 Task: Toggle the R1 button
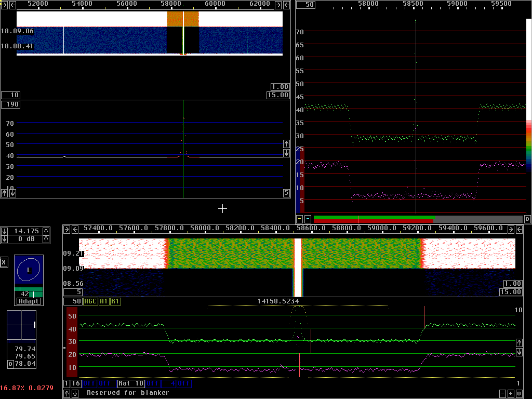(x=115, y=301)
